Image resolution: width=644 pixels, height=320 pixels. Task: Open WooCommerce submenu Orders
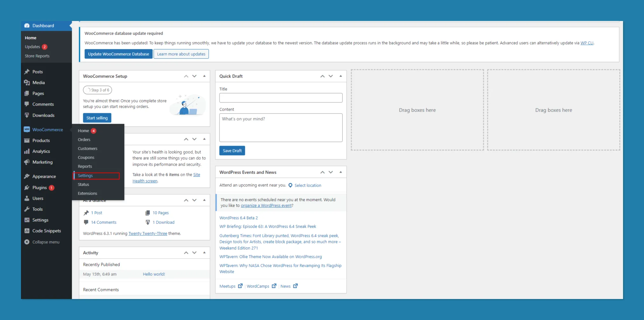(84, 140)
